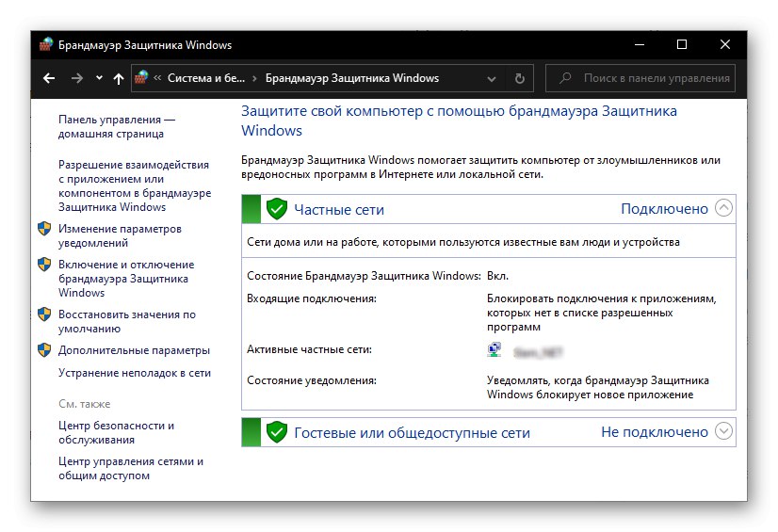Click green shield icon next to 'Гостевые' networks
This screenshot has width=778, height=532.
pyautogui.click(x=276, y=432)
